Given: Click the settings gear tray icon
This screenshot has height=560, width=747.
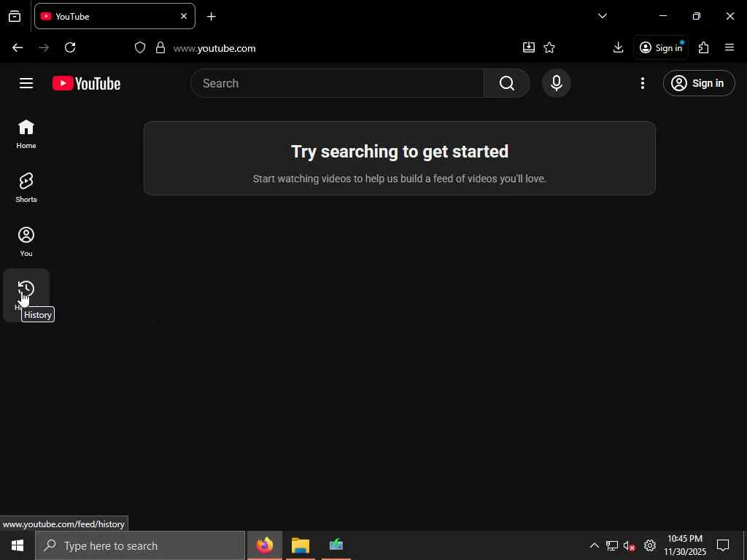Looking at the screenshot, I should click(650, 545).
